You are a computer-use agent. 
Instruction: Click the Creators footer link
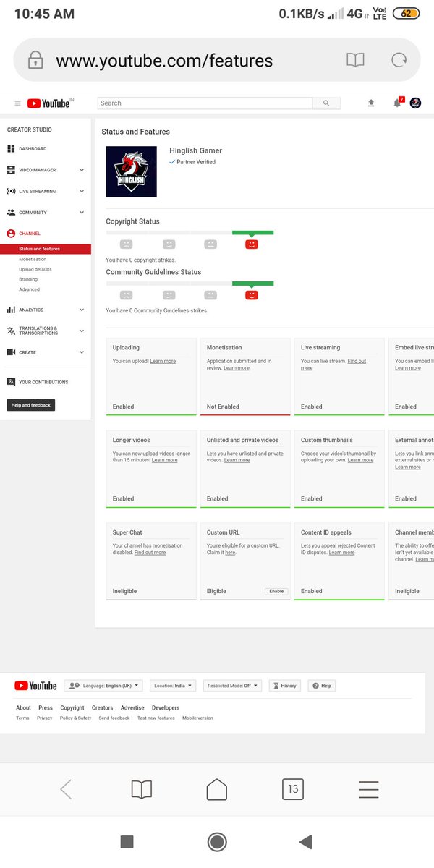coord(102,708)
